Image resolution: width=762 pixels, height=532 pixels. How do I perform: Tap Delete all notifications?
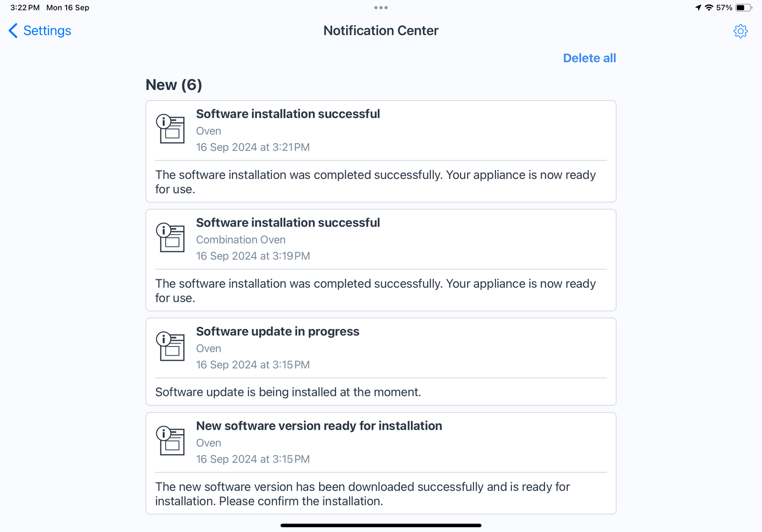(589, 58)
